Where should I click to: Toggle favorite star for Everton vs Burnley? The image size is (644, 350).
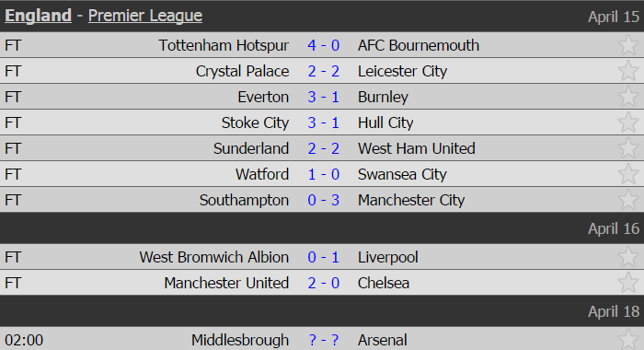tap(628, 97)
